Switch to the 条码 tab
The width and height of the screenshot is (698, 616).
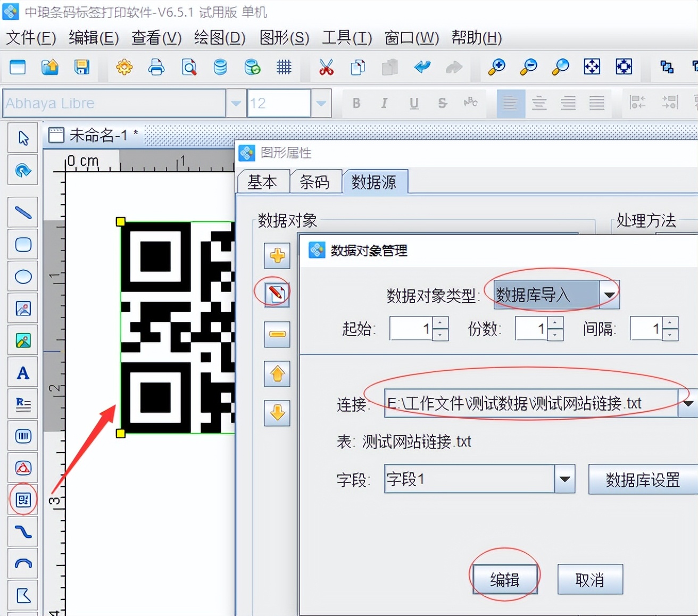315,182
